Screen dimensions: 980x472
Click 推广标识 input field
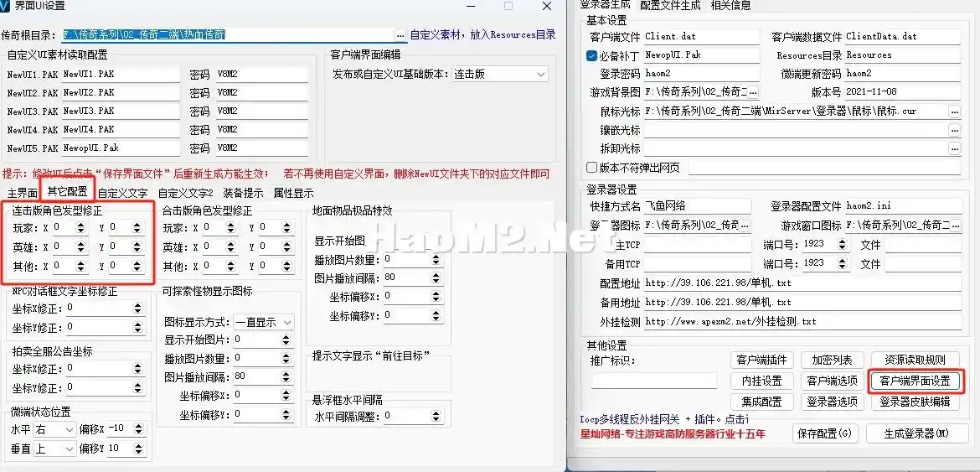point(653,380)
